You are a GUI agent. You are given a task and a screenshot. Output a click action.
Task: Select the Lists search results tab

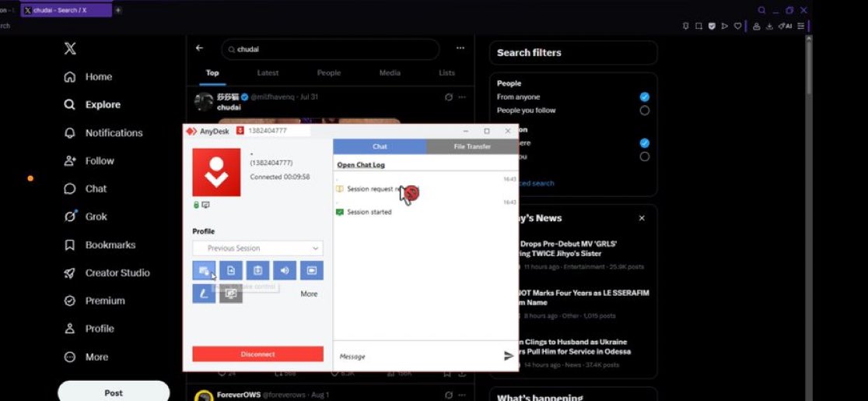point(446,73)
